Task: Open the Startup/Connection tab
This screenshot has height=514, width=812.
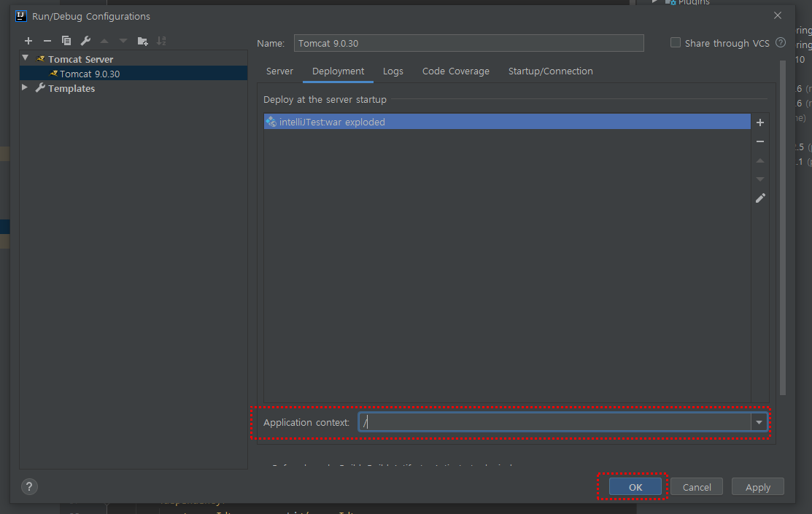Action: point(551,71)
